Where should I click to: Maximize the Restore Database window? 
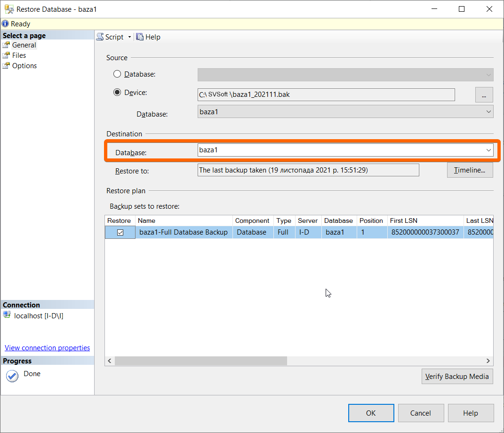click(462, 9)
